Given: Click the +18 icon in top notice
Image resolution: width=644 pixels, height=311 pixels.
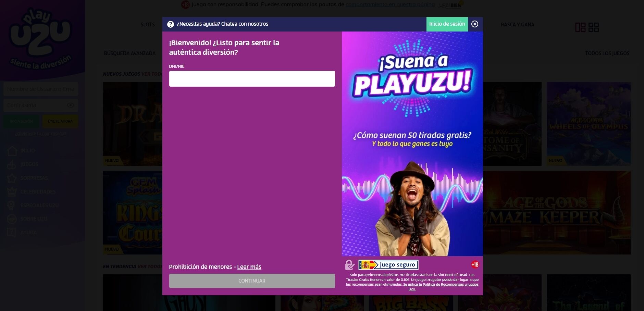Looking at the screenshot, I should (x=185, y=4).
